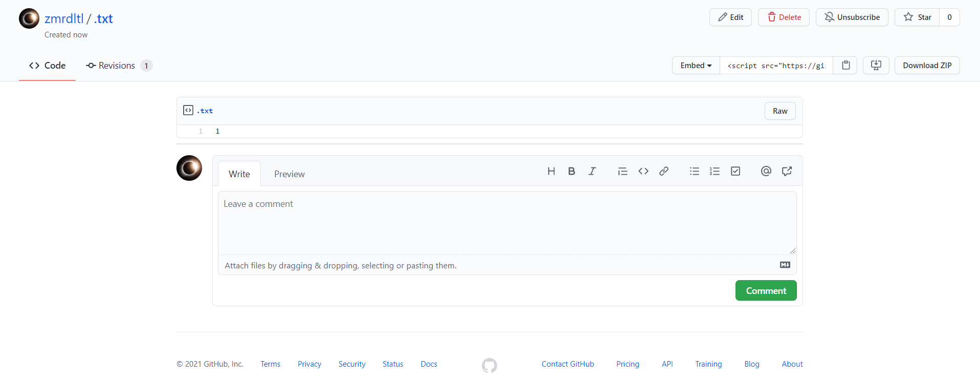The image size is (980, 380).
Task: Select the Write tab
Action: (x=239, y=174)
